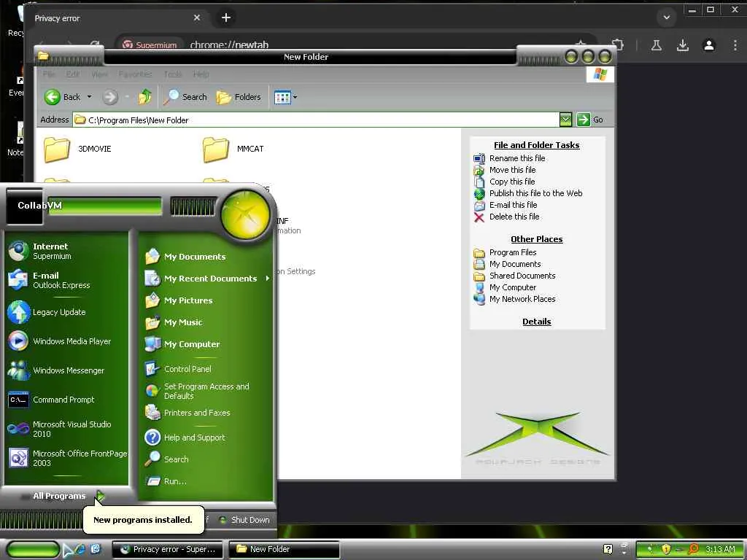The image size is (747, 560).
Task: Expand My Recent Documents submenu
Action: point(207,279)
